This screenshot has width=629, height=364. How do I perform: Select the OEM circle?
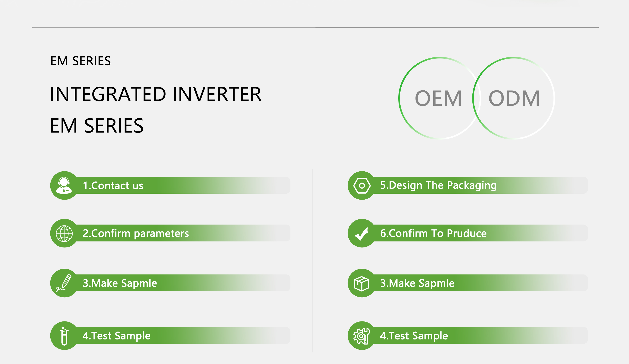tap(439, 98)
